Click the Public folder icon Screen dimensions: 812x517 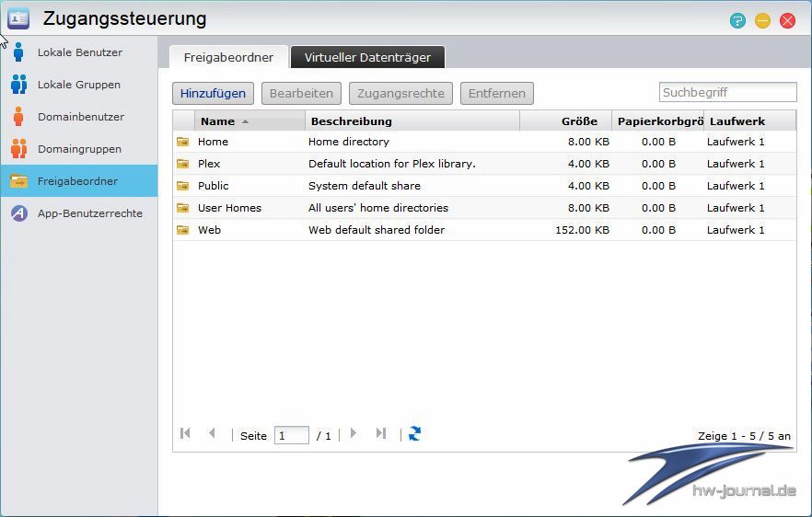pos(183,185)
